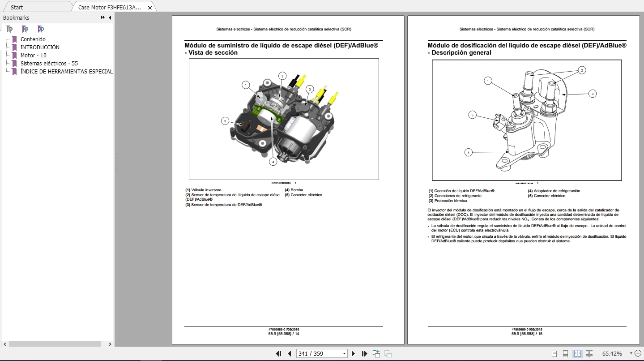Go to the previous page

[290, 353]
